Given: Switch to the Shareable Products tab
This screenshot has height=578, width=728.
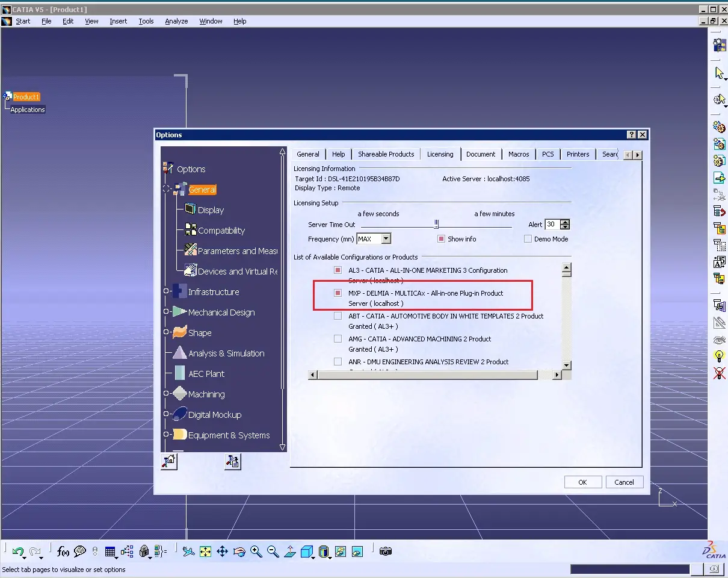Looking at the screenshot, I should 386,154.
